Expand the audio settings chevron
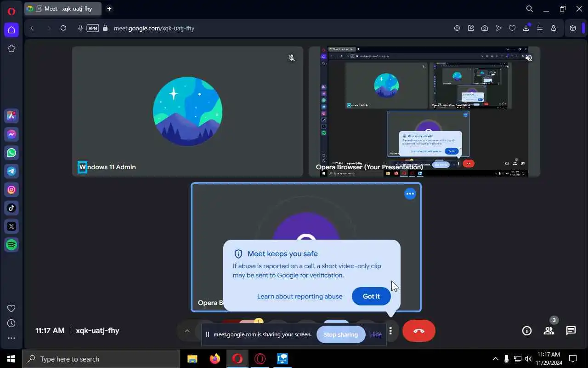Screen dimensions: 588x368 pyautogui.click(x=187, y=331)
